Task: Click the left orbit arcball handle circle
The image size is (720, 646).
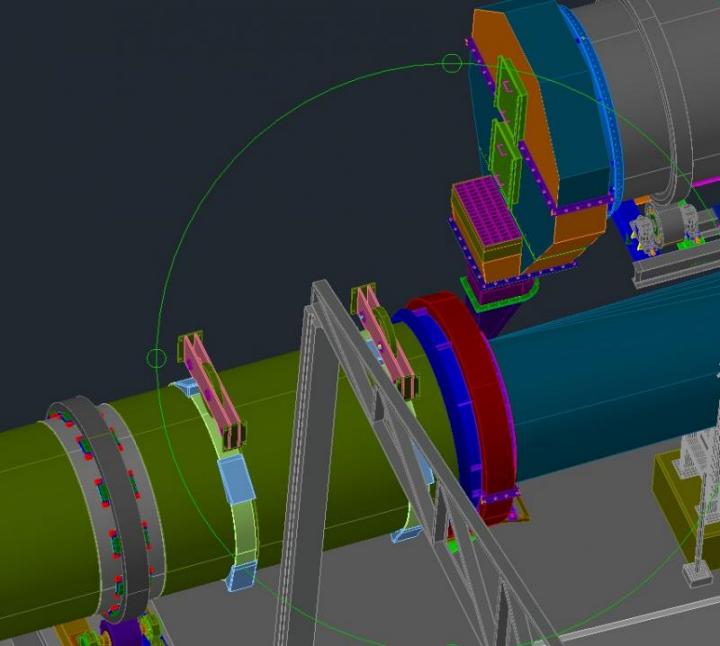Action: (157, 358)
